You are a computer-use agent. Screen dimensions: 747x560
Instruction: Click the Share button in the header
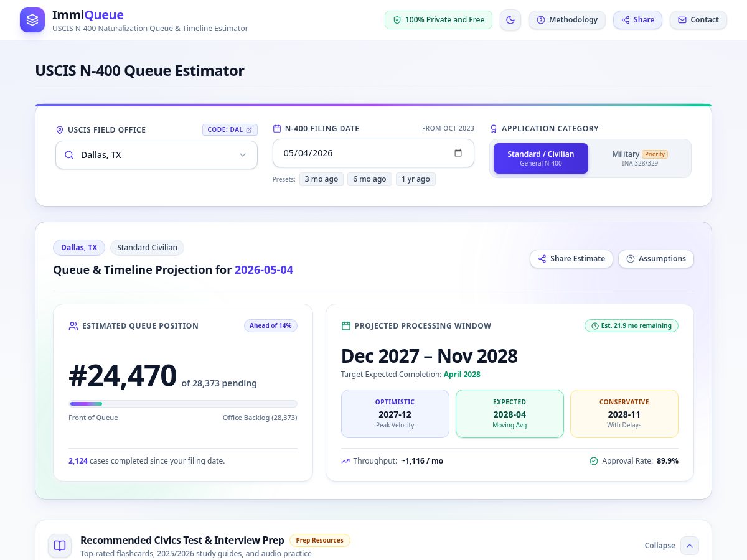pos(637,20)
